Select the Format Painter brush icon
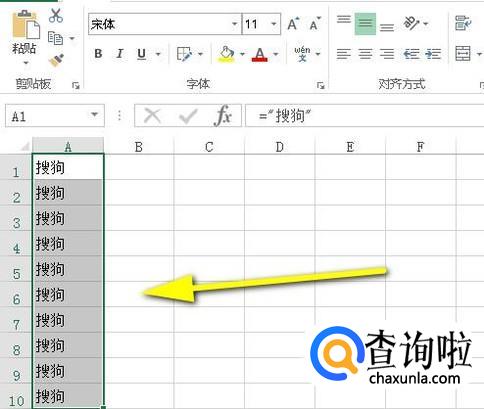 coord(56,61)
